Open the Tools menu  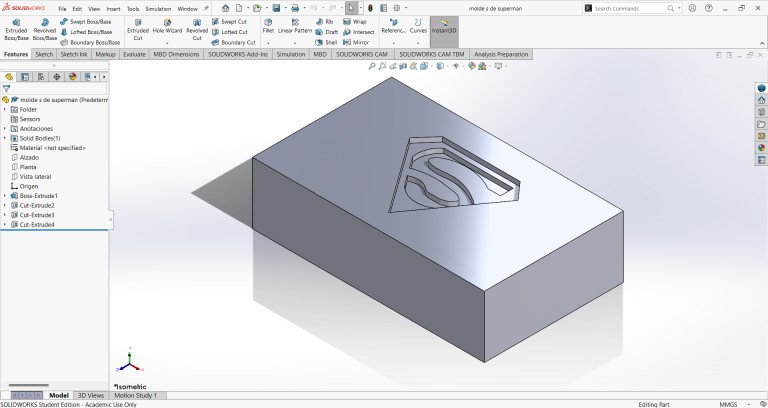click(133, 9)
